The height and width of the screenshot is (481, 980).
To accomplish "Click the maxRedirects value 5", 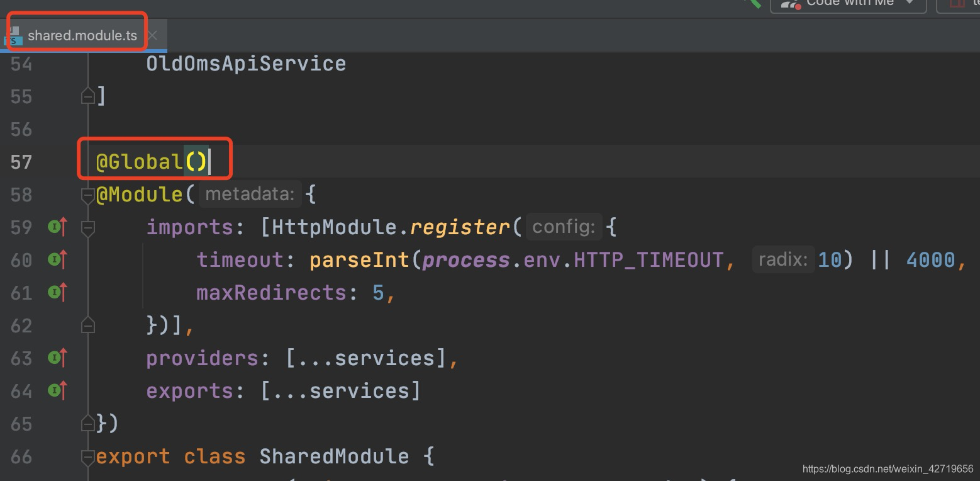I will 378,293.
